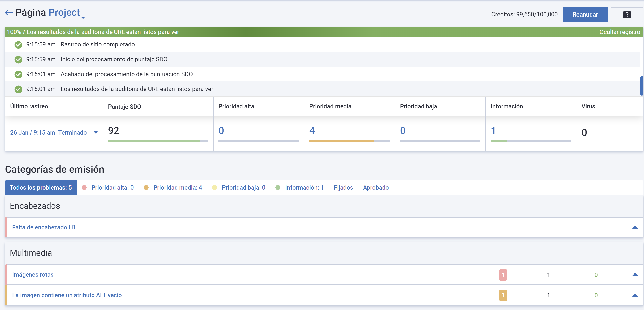The height and width of the screenshot is (310, 644).
Task: Select the red priority badge on Imágenes rotas
Action: pos(503,275)
